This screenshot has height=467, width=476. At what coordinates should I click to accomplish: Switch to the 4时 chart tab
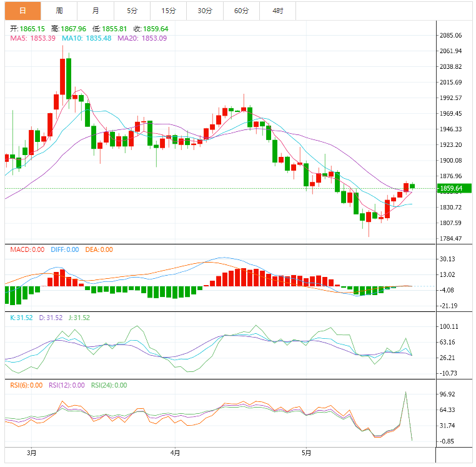click(x=277, y=11)
